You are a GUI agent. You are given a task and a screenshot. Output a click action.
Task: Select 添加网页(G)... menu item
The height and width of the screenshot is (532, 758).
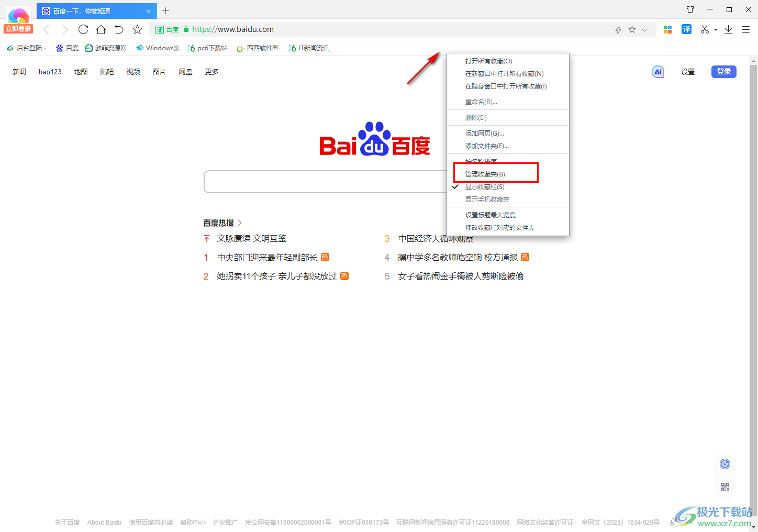508,134
